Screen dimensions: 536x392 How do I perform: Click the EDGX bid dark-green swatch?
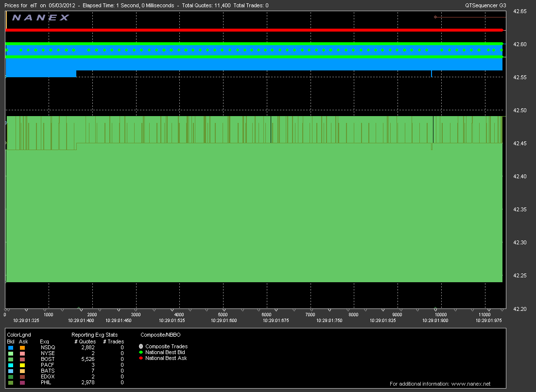coord(11,377)
